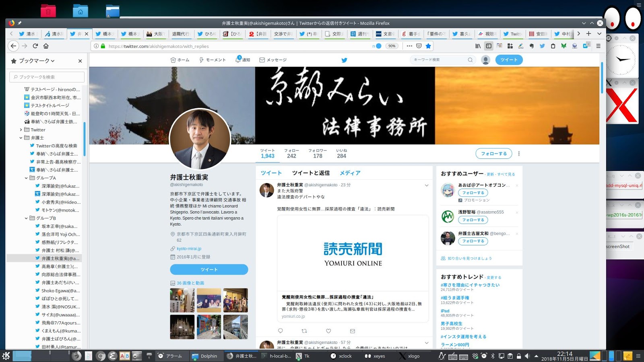Click the 90% zoom level indicator
This screenshot has height=362, width=644.
point(392,46)
